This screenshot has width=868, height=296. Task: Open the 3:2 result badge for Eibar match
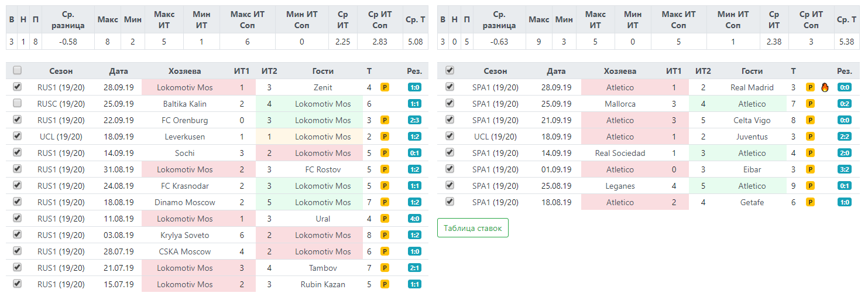point(845,169)
